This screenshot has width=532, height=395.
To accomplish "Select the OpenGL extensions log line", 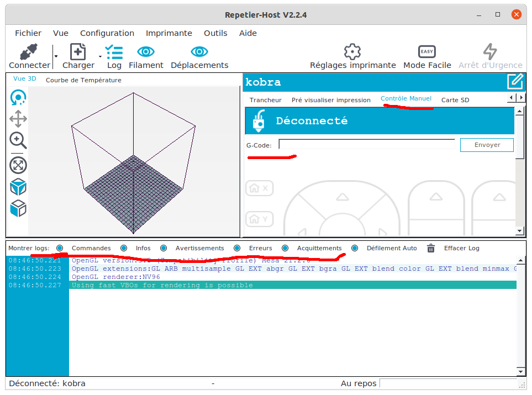I will 292,268.
